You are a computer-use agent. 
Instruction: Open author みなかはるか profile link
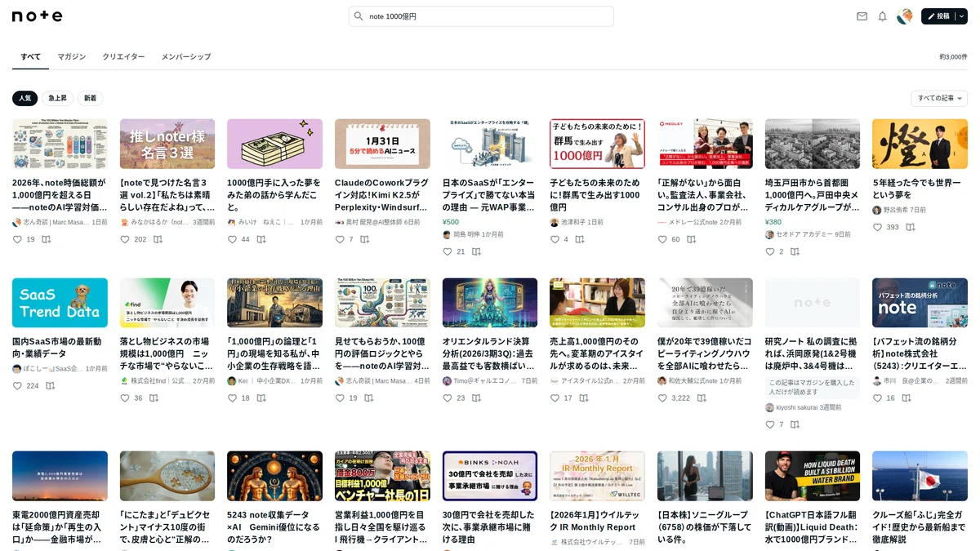point(154,222)
